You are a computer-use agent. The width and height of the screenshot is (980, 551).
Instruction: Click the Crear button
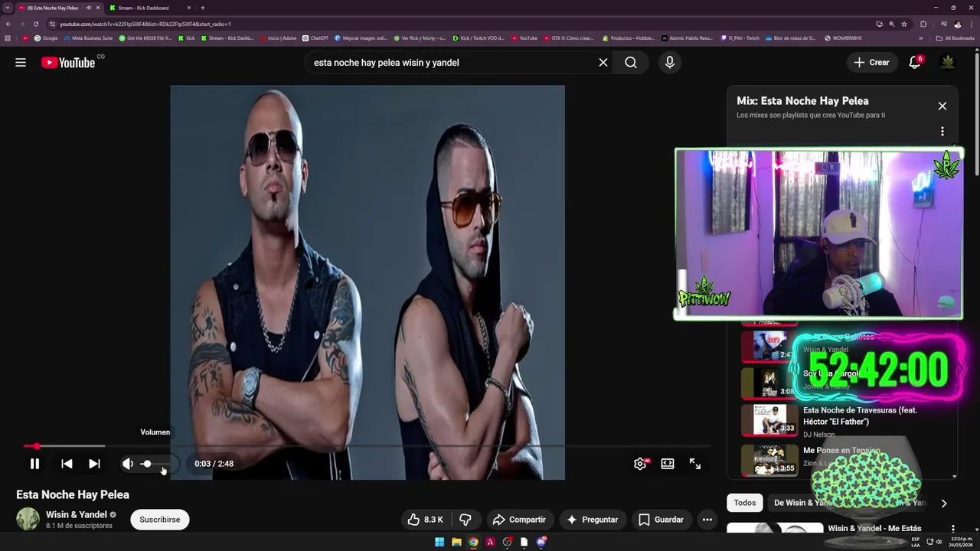(x=872, y=63)
